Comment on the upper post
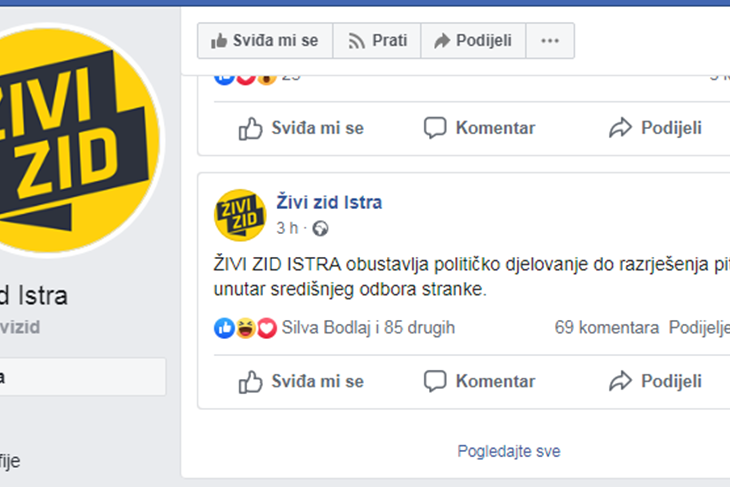 [x=480, y=128]
